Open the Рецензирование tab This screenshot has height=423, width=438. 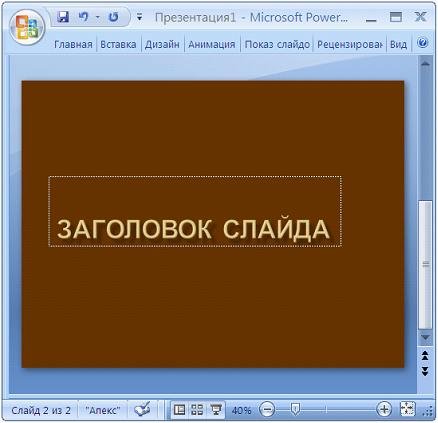[349, 44]
